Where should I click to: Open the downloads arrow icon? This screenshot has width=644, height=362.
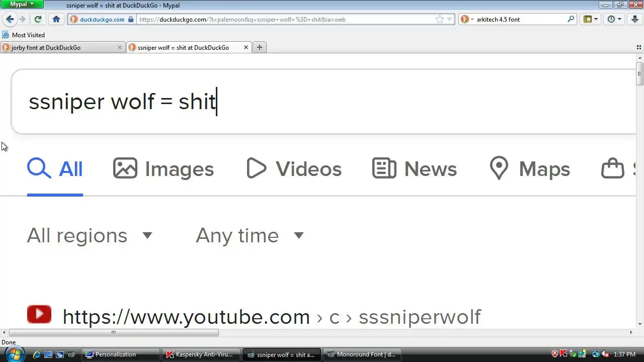click(635, 19)
